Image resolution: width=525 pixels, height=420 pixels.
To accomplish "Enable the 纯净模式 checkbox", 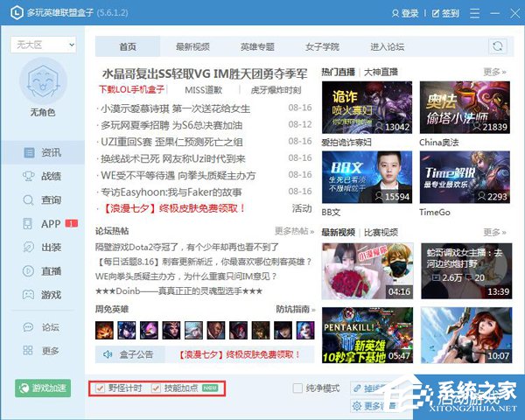I will [297, 388].
